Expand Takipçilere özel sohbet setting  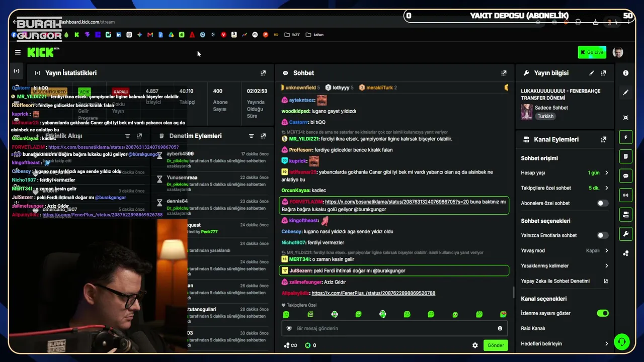565,188
